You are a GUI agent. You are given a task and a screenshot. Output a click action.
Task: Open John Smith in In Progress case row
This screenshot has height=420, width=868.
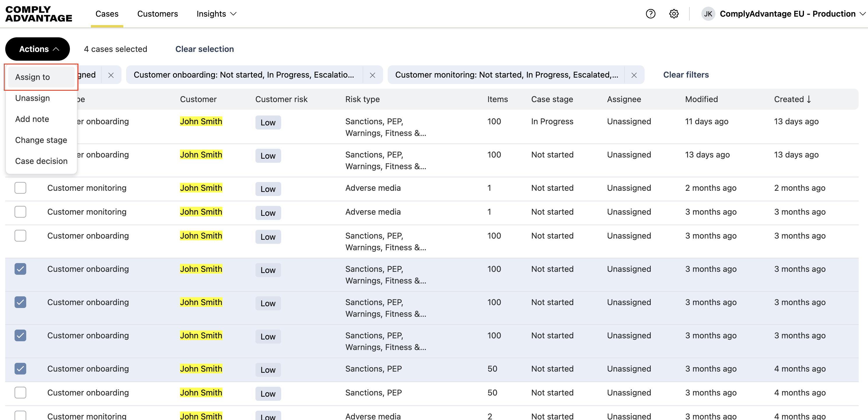201,121
